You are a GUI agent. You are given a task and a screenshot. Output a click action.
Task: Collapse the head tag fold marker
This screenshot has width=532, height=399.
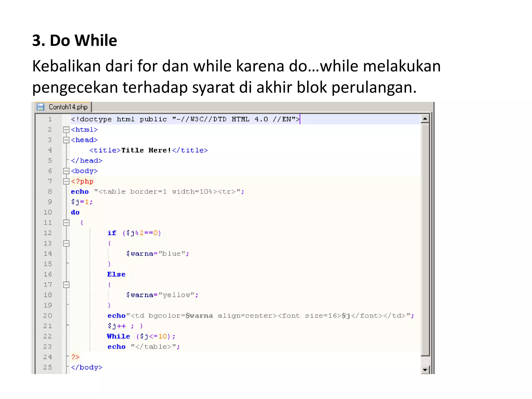(66, 140)
